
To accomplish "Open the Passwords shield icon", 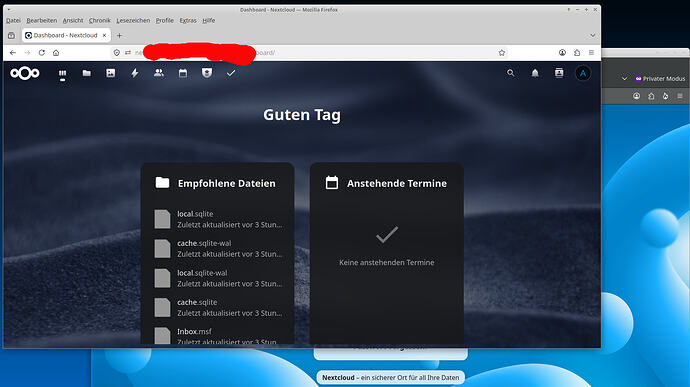I will pos(207,73).
